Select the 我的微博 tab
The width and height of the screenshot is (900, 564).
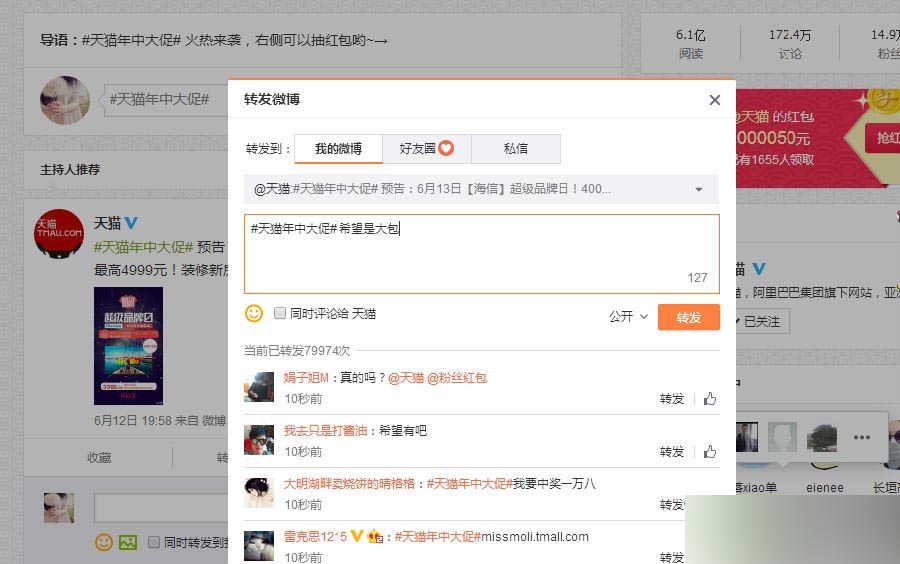coord(338,149)
